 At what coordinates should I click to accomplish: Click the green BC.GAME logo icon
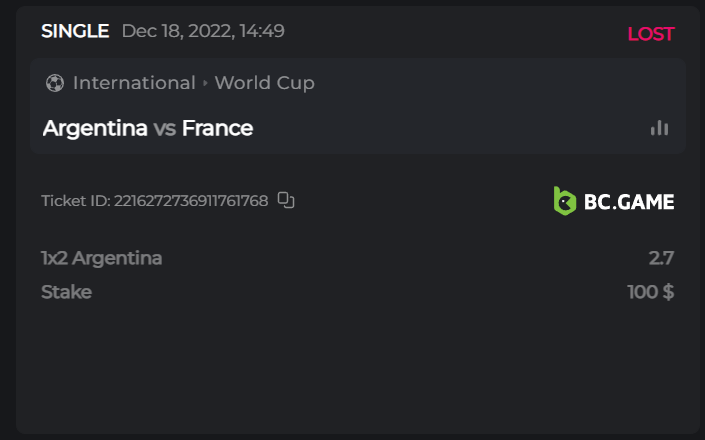[x=565, y=201]
